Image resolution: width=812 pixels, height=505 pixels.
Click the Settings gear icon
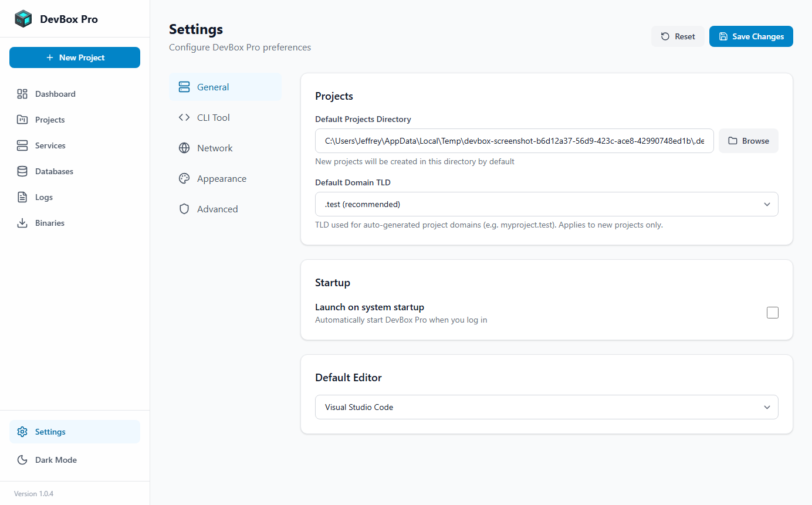(x=22, y=432)
